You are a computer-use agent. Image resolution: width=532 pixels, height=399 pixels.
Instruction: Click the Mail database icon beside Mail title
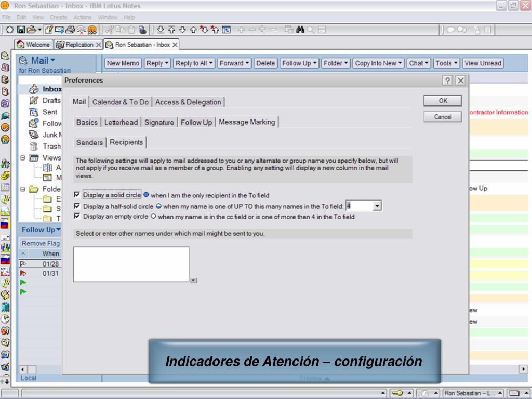(x=23, y=60)
